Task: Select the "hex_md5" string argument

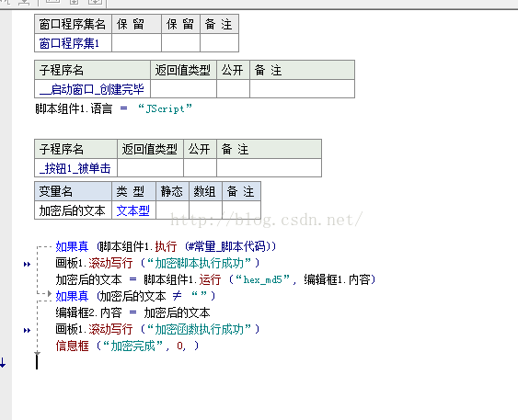Action: (262, 279)
